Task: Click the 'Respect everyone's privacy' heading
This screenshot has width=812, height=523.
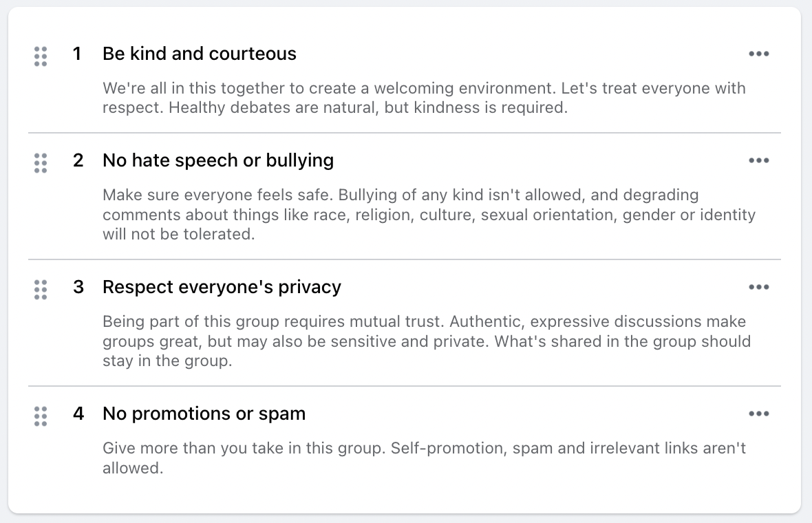Action: click(222, 287)
